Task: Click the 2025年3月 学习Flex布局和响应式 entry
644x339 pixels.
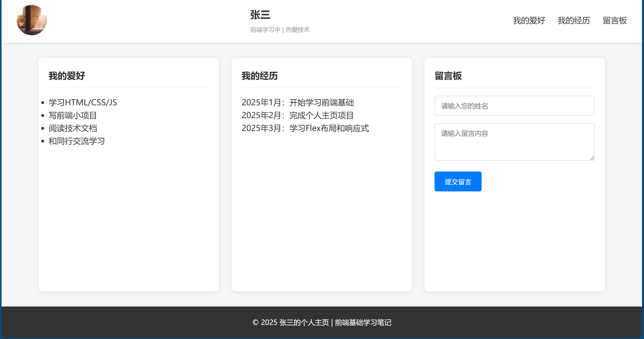Action: pyautogui.click(x=305, y=128)
